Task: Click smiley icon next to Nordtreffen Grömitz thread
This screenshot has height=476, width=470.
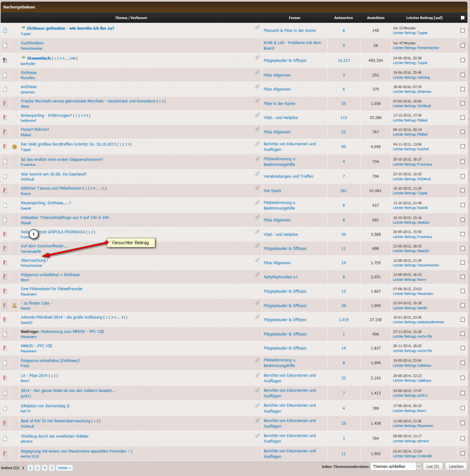Action: [x=14, y=146]
